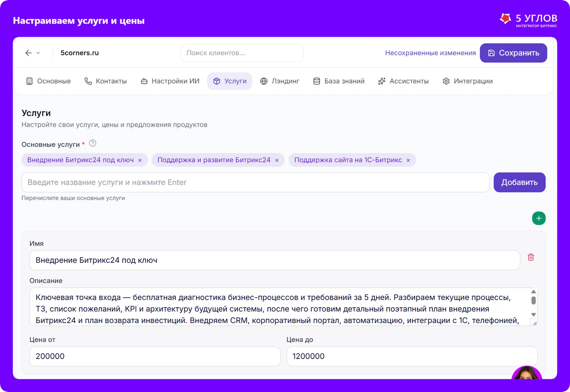
Task: Click the green plus add-service icon
Action: click(539, 218)
